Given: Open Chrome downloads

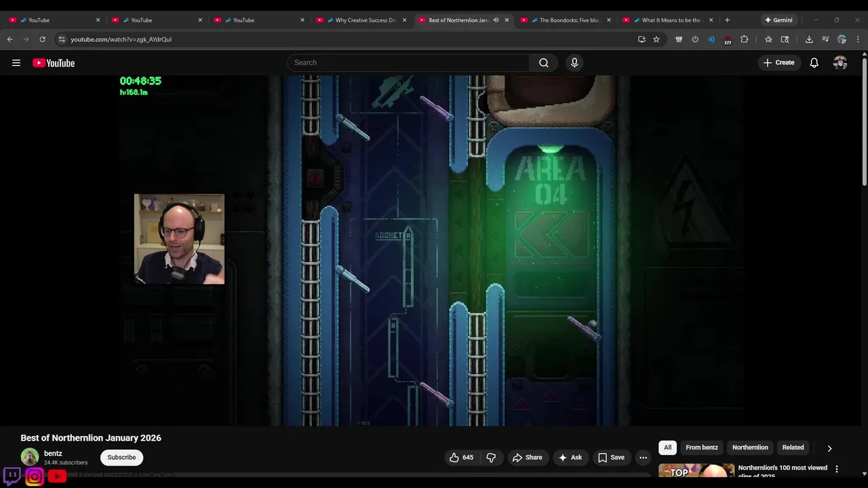Looking at the screenshot, I should (x=809, y=39).
